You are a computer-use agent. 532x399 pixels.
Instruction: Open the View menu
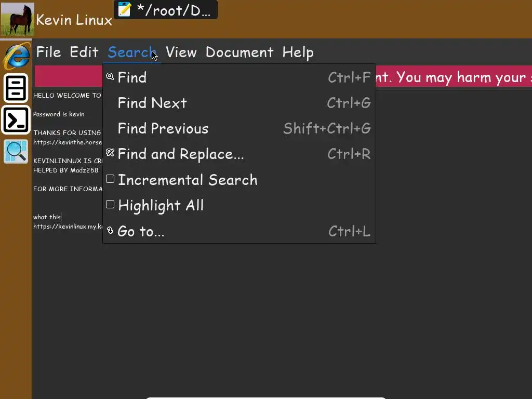point(181,52)
